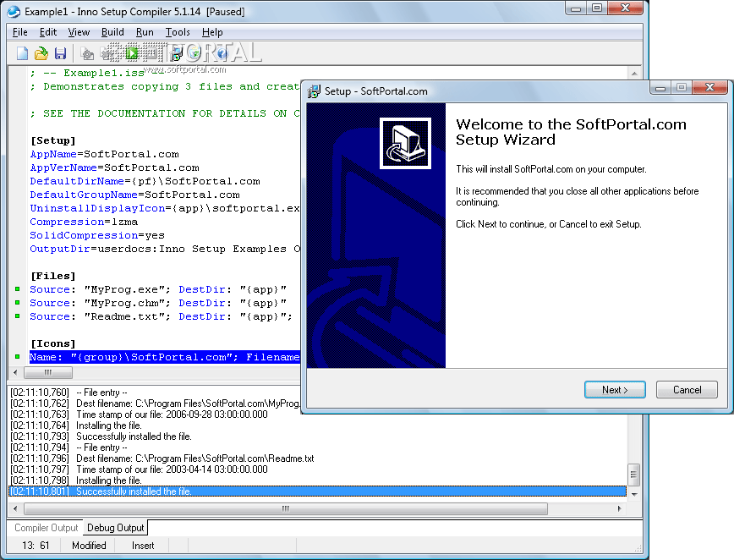Run the installer with the green play icon
The height and width of the screenshot is (560, 734).
[132, 53]
